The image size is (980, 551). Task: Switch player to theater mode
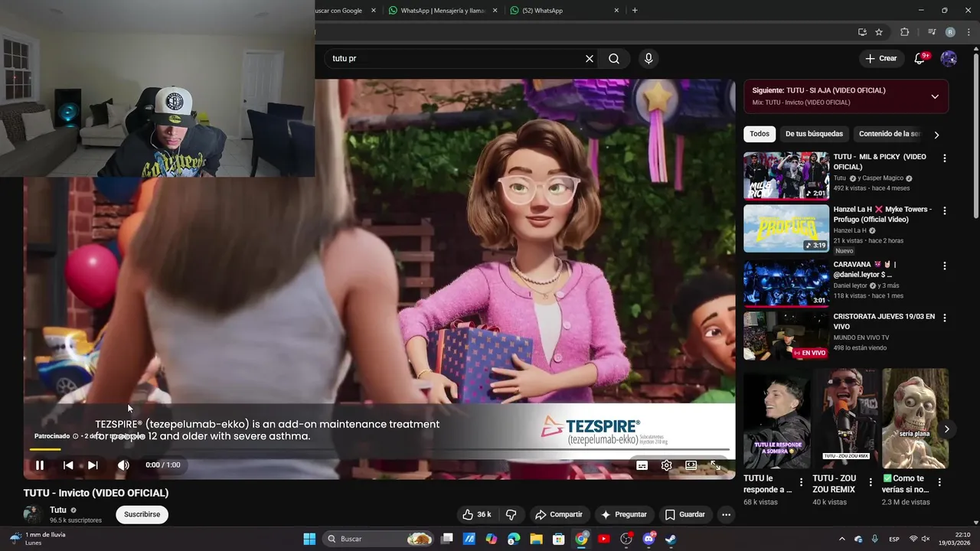(691, 465)
